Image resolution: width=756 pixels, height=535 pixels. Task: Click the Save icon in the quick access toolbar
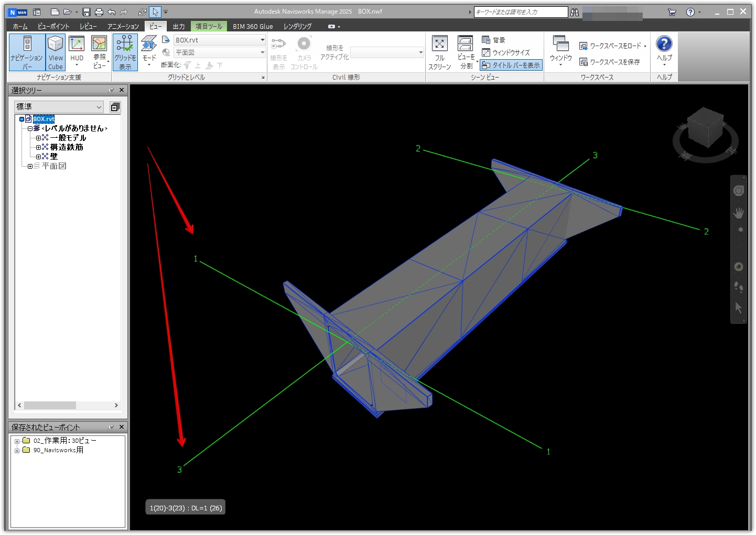click(x=86, y=12)
